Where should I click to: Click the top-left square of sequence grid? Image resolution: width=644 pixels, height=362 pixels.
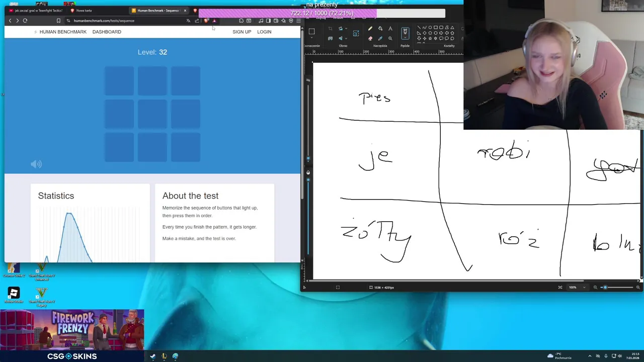(x=119, y=81)
